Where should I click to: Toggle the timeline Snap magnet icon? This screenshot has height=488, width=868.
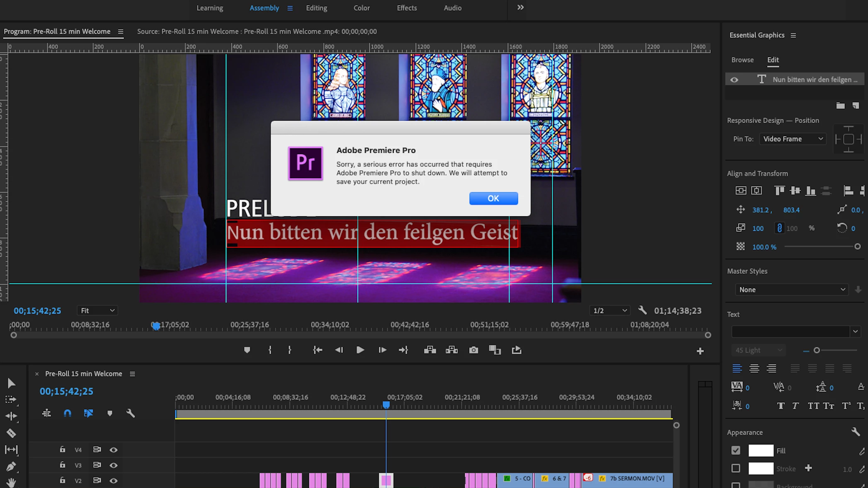click(67, 413)
